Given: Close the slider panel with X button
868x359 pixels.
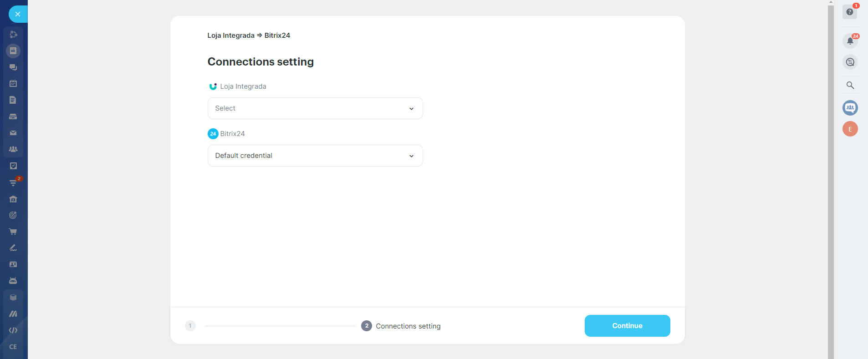Looking at the screenshot, I should 17,14.
